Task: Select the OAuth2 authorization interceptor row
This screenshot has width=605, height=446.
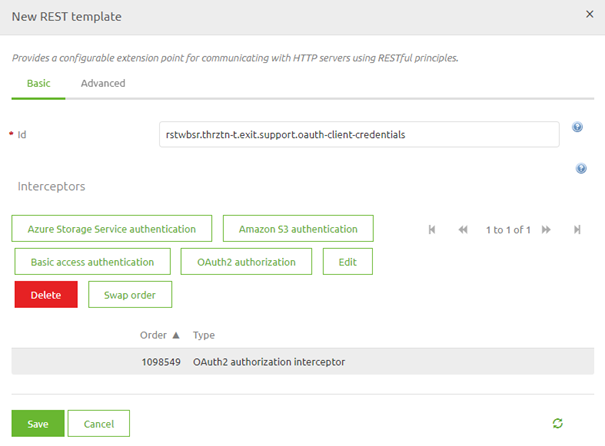Action: click(302, 362)
